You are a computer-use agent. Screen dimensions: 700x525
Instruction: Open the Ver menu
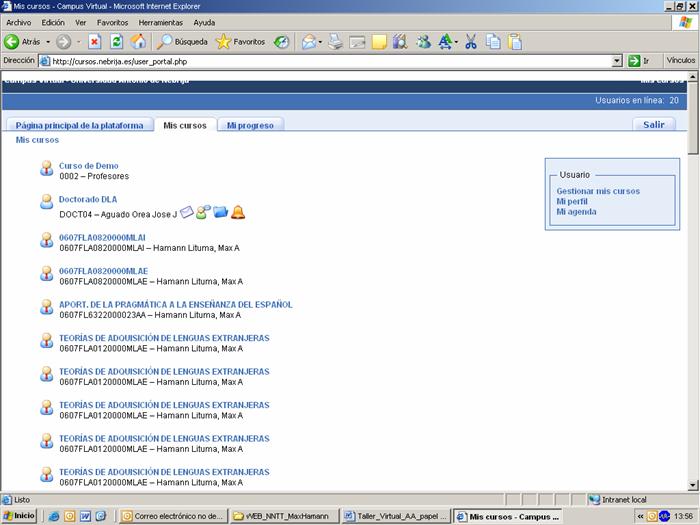81,22
